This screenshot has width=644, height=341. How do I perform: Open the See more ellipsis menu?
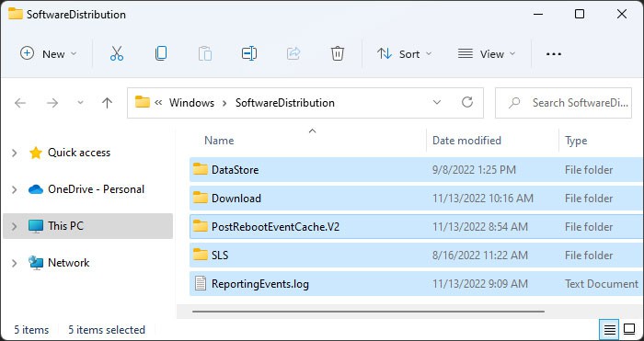[554, 54]
